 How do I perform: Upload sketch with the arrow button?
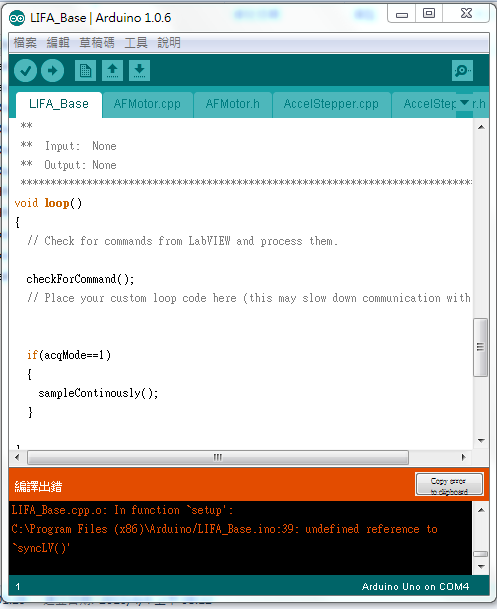point(52,71)
